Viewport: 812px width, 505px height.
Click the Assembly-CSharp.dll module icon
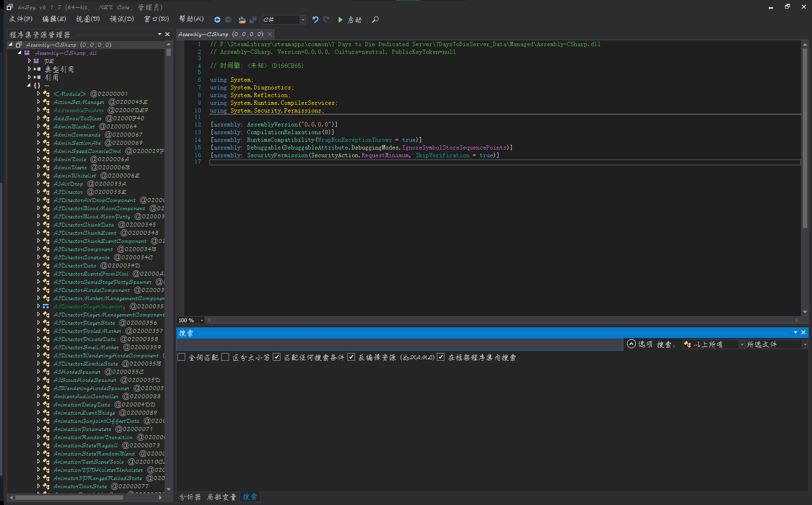pos(27,53)
